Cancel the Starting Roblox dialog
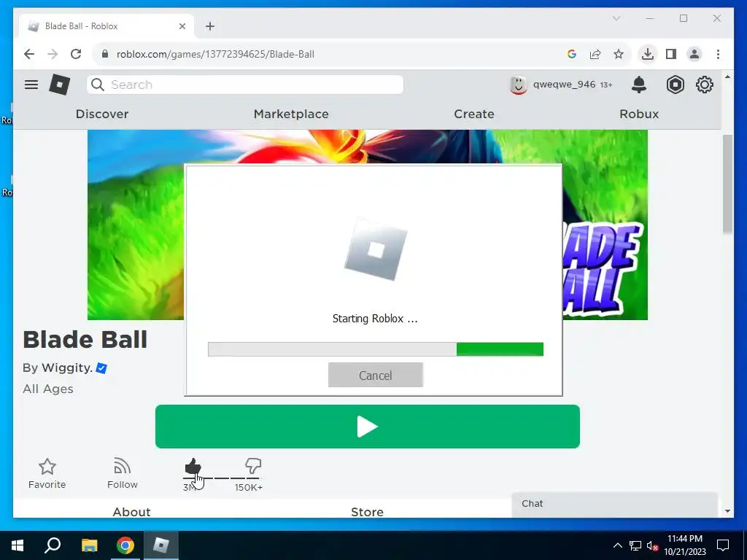Image resolution: width=747 pixels, height=560 pixels. (x=376, y=376)
